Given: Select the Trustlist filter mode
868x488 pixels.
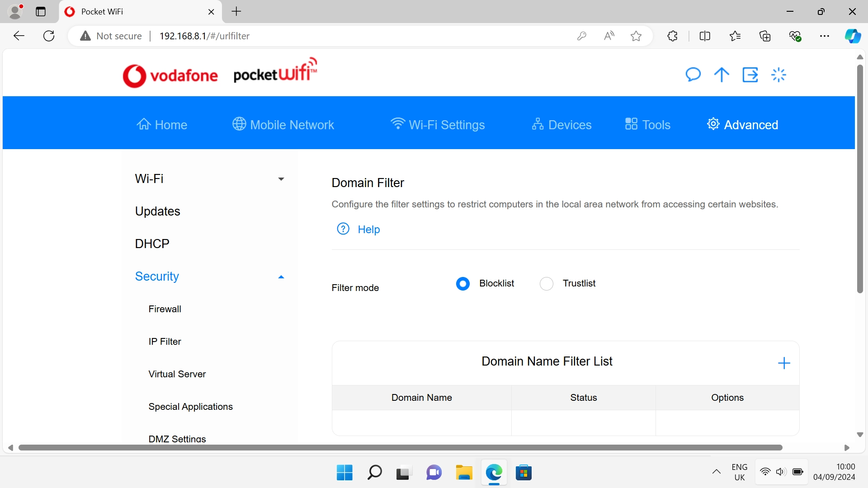Looking at the screenshot, I should [547, 284].
